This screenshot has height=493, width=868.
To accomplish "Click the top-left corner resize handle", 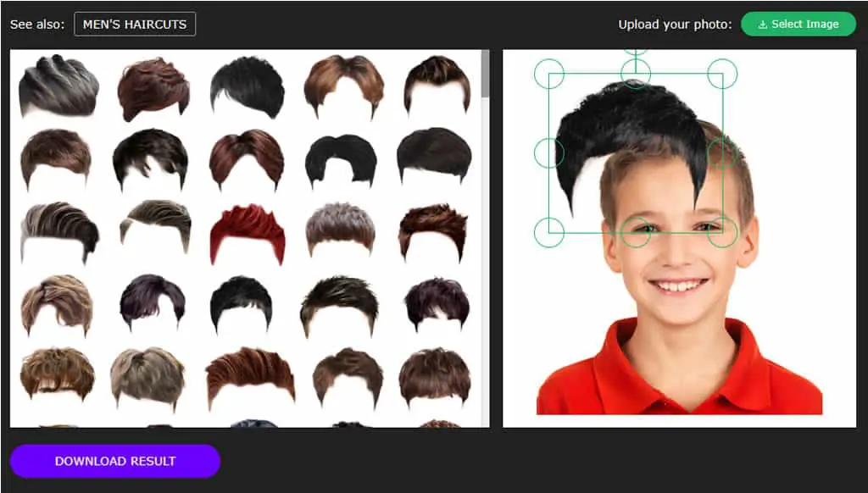I will [x=549, y=74].
